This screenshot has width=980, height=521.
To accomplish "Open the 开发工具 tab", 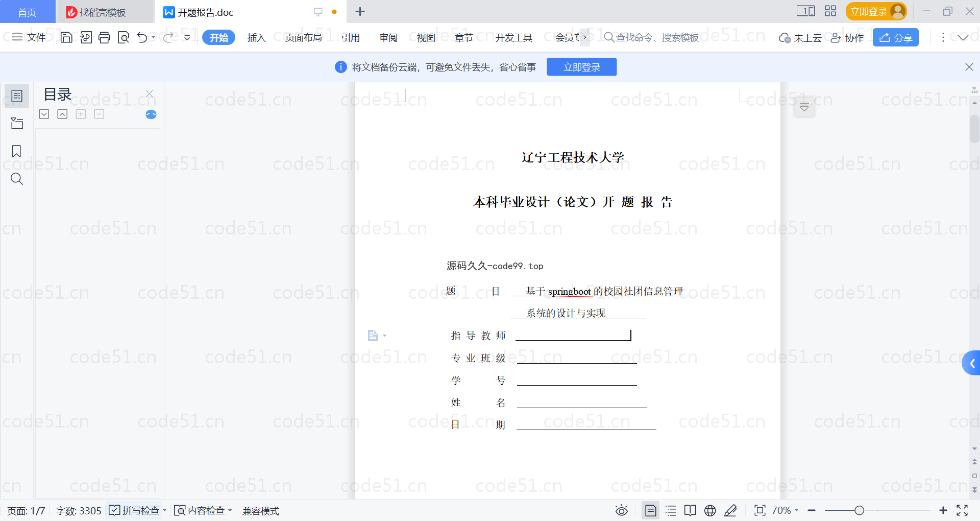I will click(513, 37).
